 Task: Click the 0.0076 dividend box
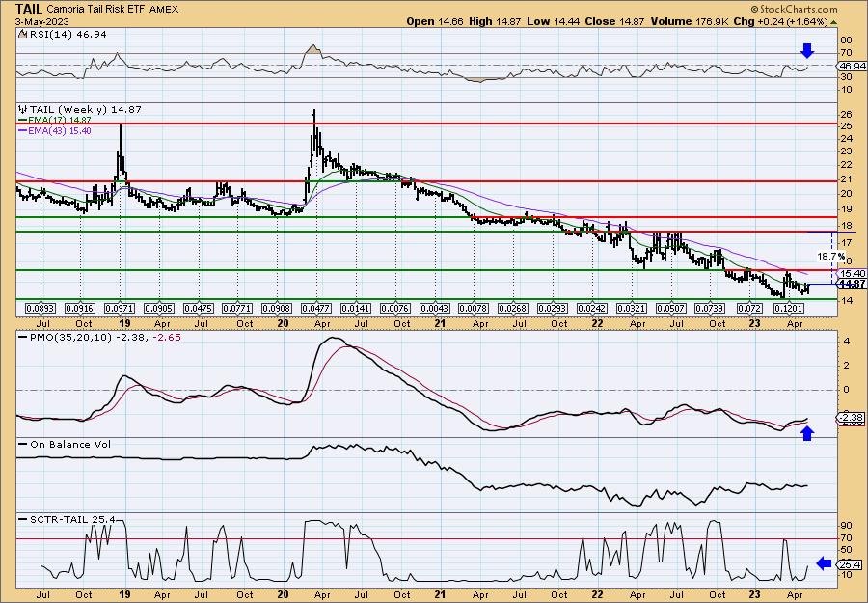coord(395,308)
